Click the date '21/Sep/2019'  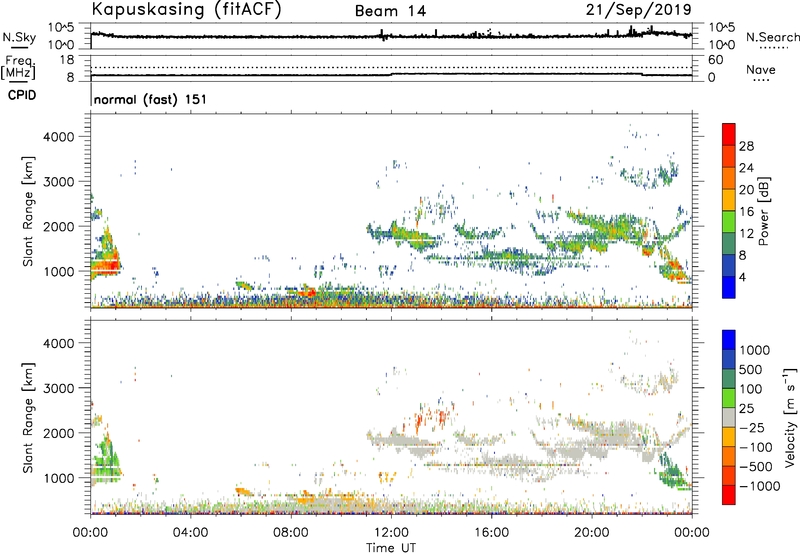(x=639, y=9)
